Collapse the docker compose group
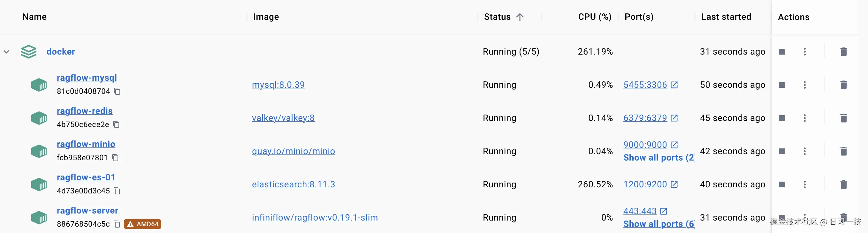This screenshot has height=233, width=868. (6, 52)
